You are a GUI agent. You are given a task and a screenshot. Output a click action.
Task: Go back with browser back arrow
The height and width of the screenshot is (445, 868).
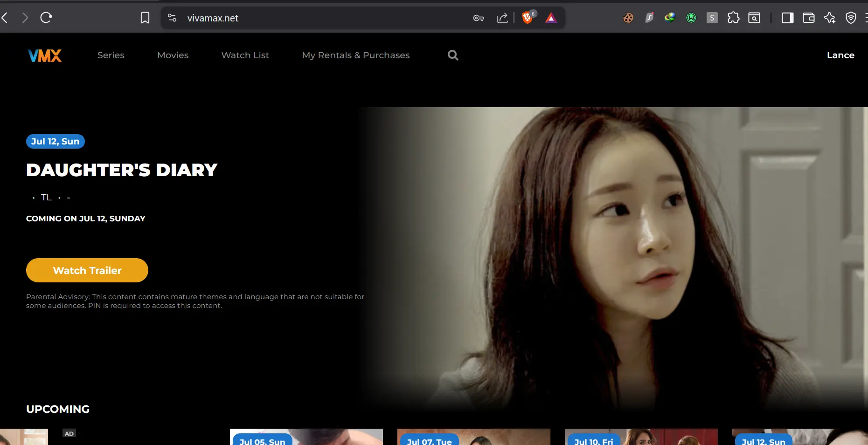[5, 18]
